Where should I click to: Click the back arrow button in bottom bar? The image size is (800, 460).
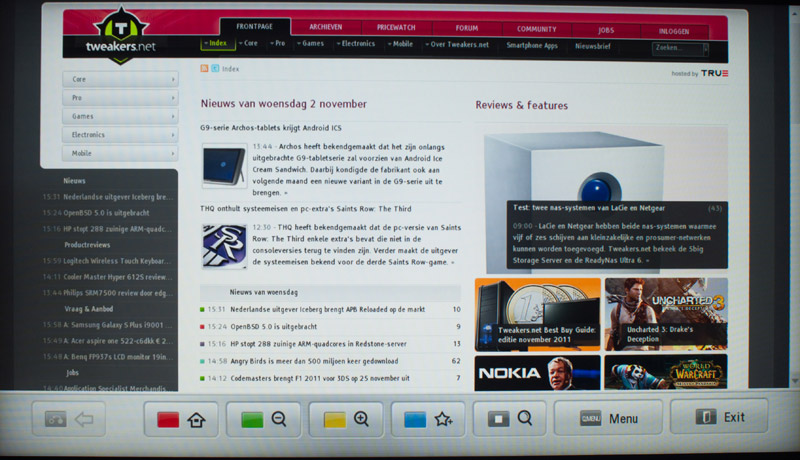[69, 419]
